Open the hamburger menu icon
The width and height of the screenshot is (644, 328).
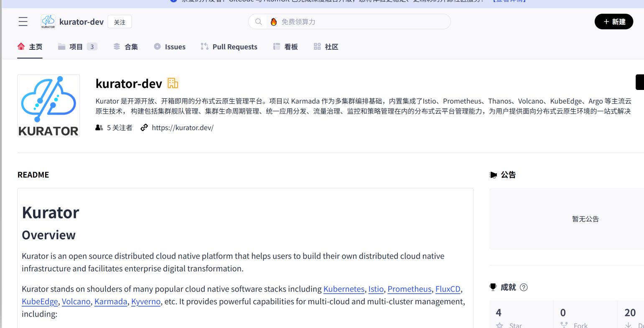[23, 22]
